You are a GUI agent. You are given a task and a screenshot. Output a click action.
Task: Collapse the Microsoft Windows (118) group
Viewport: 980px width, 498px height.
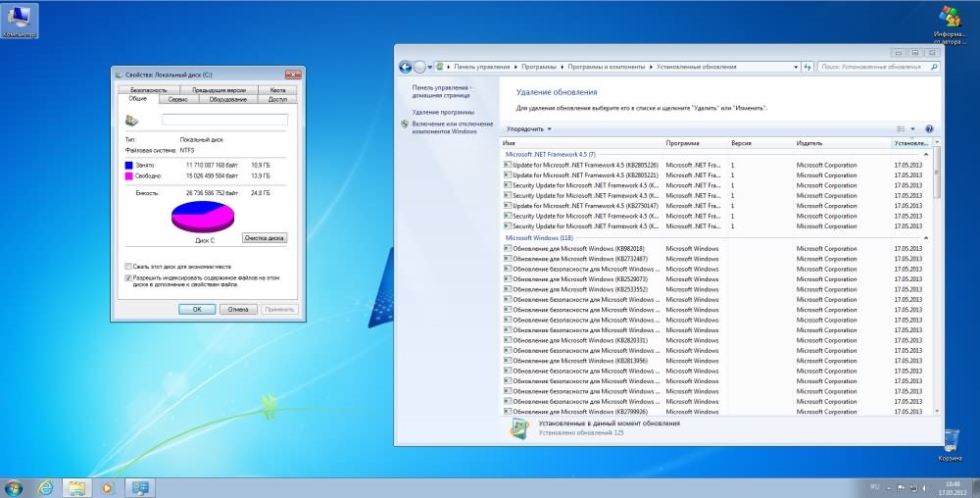(928, 237)
